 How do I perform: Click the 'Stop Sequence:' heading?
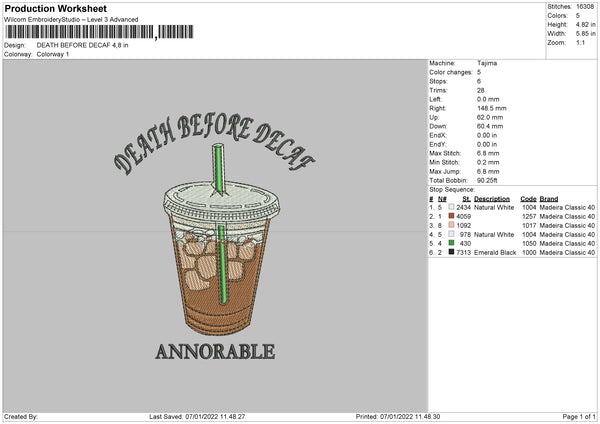coord(452,190)
